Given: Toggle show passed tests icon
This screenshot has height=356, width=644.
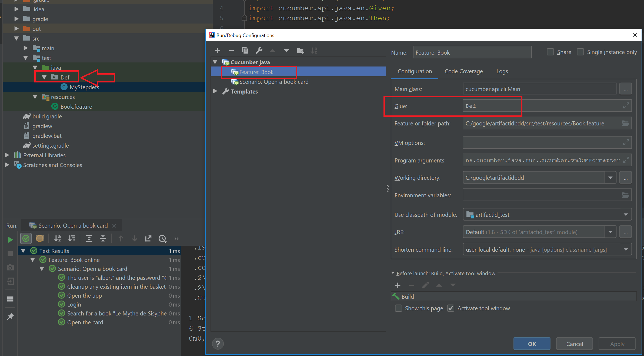Looking at the screenshot, I should [26, 238].
